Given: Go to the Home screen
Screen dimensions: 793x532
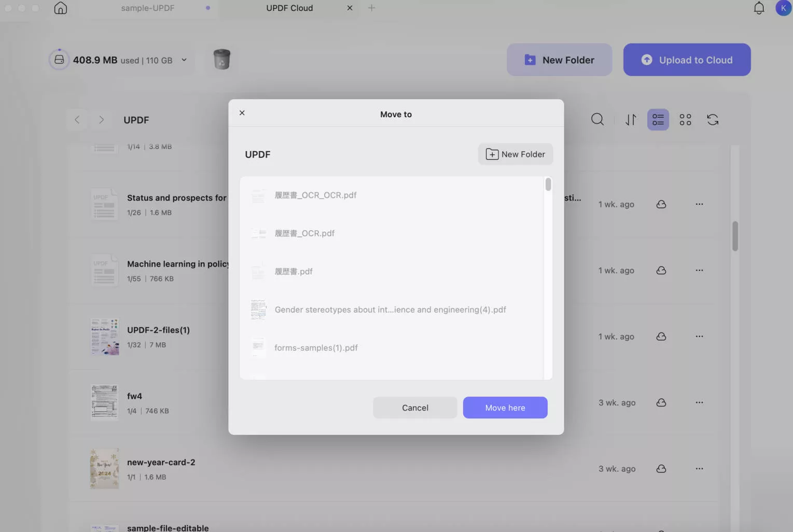Looking at the screenshot, I should (60, 8).
